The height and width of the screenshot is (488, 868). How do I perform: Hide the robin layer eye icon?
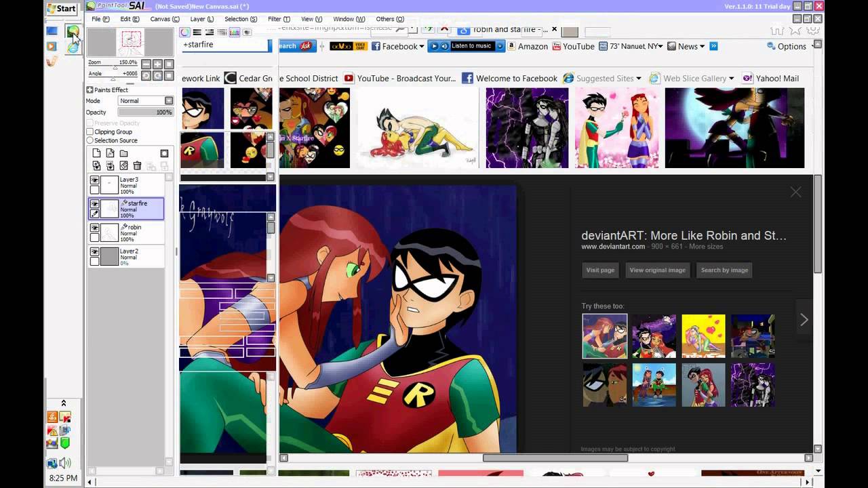coord(94,228)
